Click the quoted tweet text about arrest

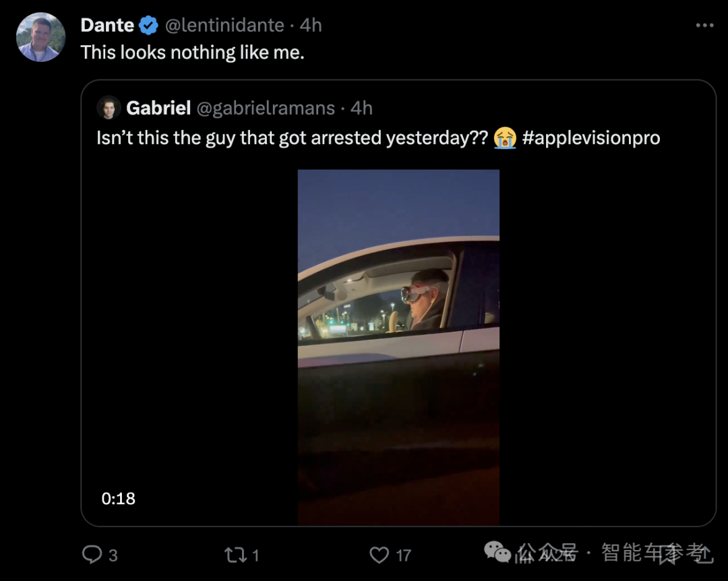(291, 138)
